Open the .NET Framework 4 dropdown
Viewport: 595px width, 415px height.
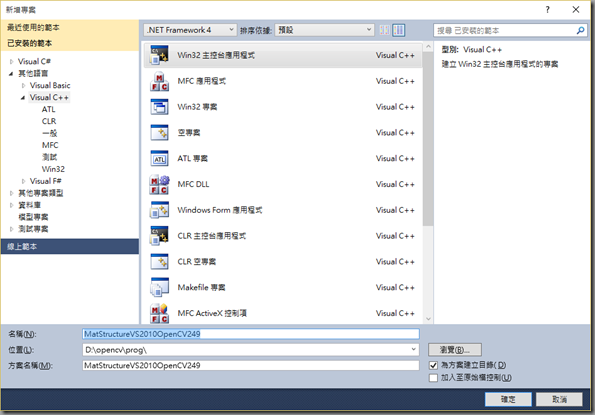(x=191, y=30)
